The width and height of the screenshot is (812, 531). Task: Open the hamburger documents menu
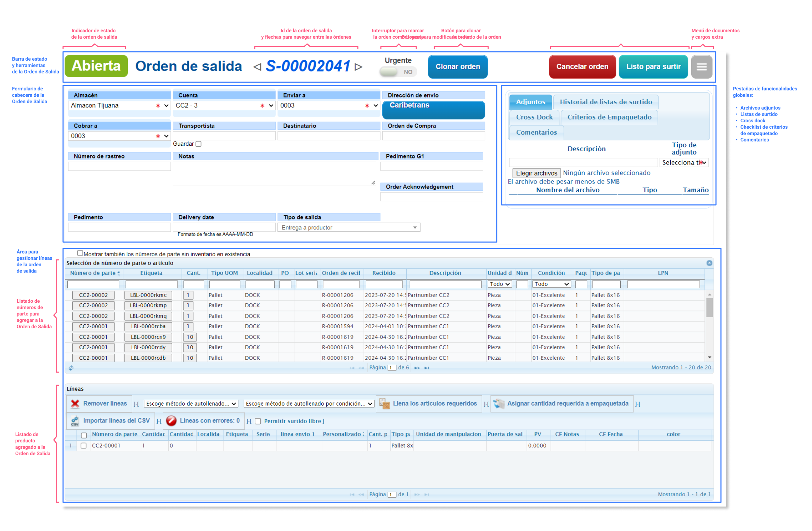pyautogui.click(x=701, y=67)
